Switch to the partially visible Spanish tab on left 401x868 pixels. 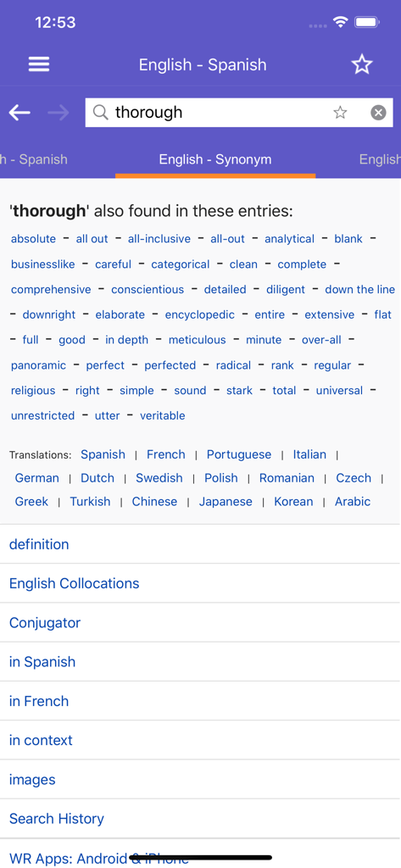[x=34, y=159]
